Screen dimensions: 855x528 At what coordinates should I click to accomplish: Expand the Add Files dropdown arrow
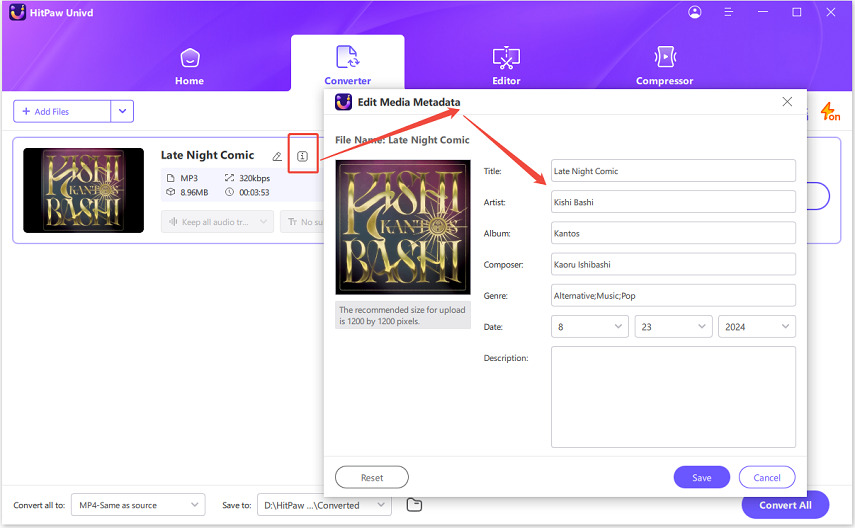(122, 112)
